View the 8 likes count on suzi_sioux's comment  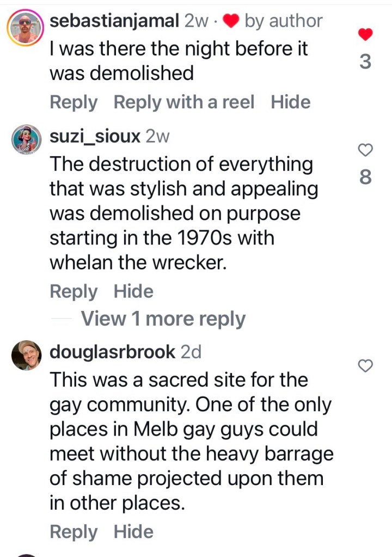click(366, 176)
